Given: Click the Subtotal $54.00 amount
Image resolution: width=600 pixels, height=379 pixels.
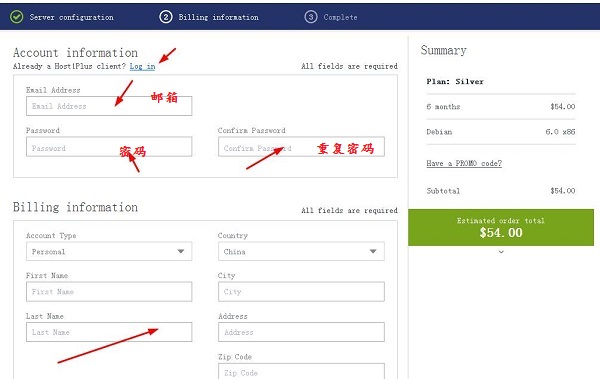Looking at the screenshot, I should pos(562,191).
